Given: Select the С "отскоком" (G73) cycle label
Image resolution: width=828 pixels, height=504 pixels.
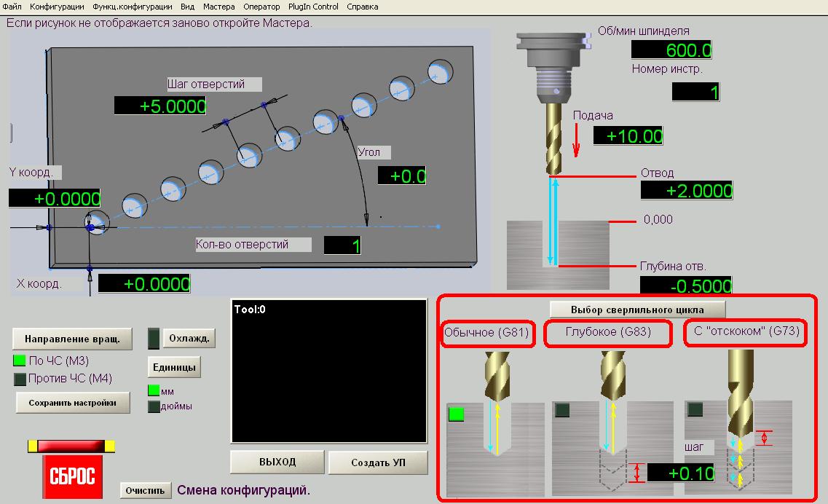Looking at the screenshot, I should 746,331.
